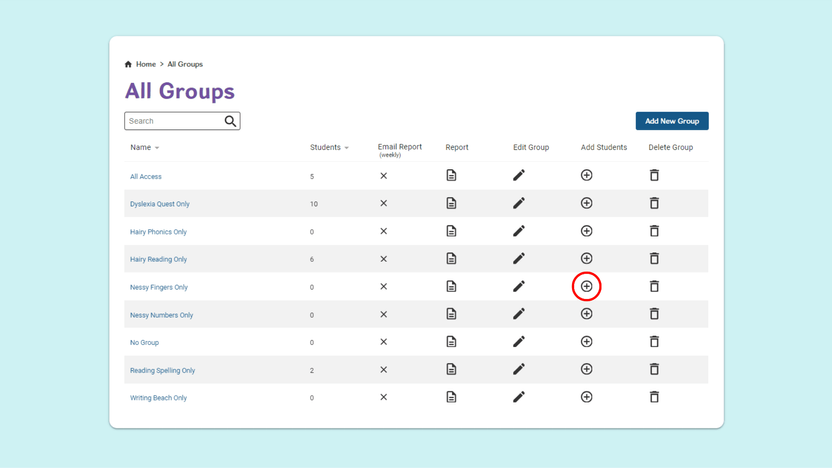Sort groups by Name column
The height and width of the screenshot is (468, 832).
144,148
